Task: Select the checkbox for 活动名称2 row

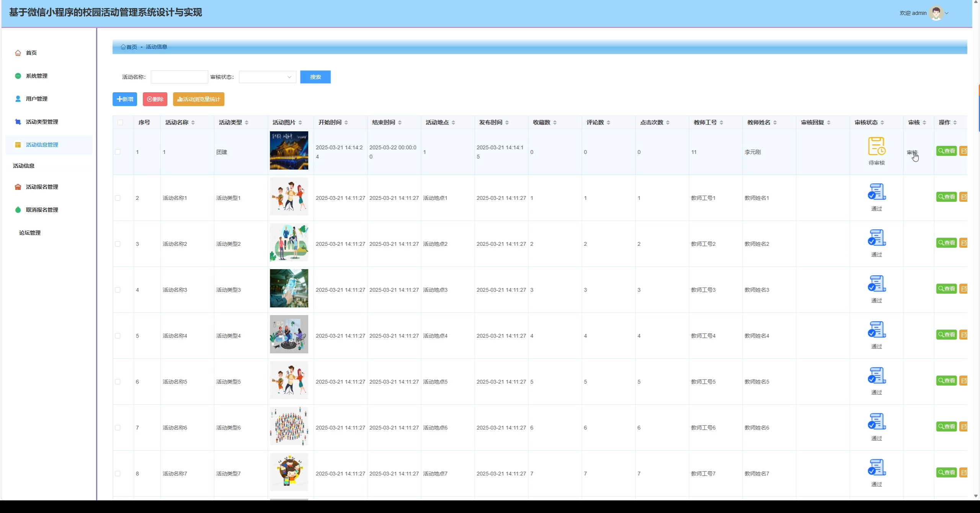Action: 118,244
